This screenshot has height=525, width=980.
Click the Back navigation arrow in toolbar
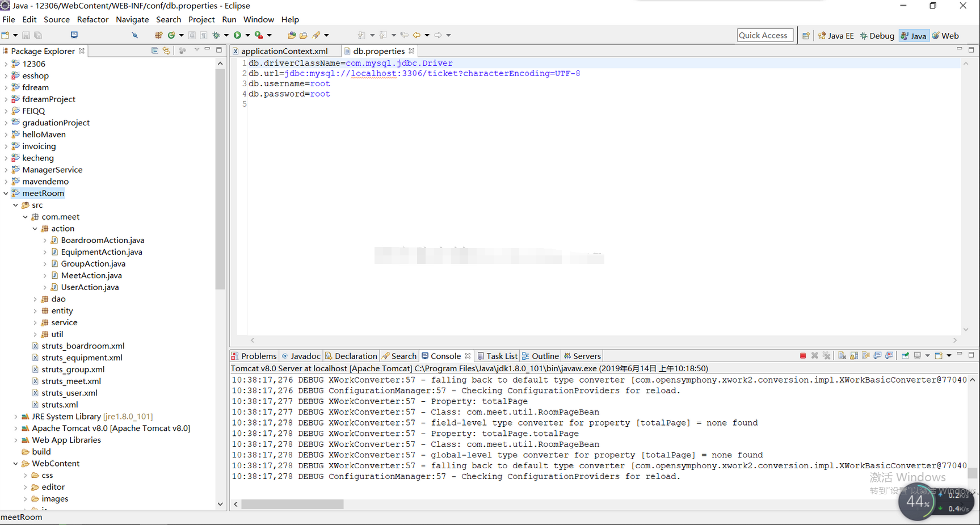coord(417,35)
